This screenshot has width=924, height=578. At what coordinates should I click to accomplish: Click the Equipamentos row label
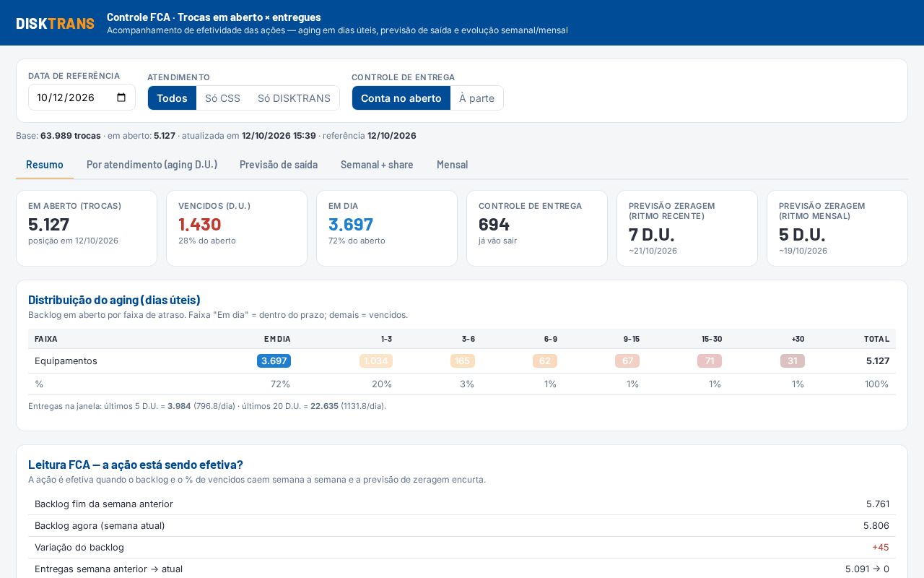point(66,361)
